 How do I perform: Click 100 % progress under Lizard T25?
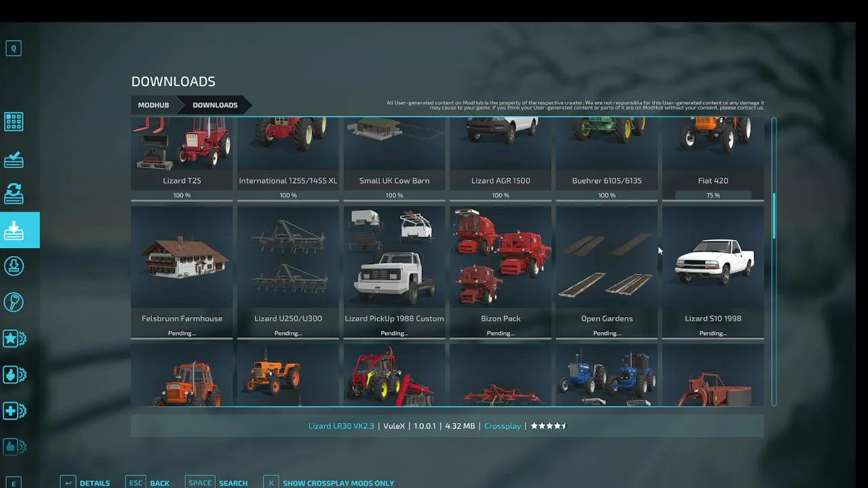click(182, 195)
